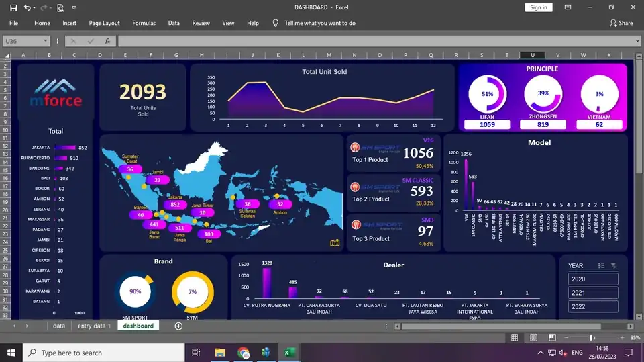The image size is (644, 362).
Task: Click the Select All corner triangle
Action: click(x=5, y=55)
